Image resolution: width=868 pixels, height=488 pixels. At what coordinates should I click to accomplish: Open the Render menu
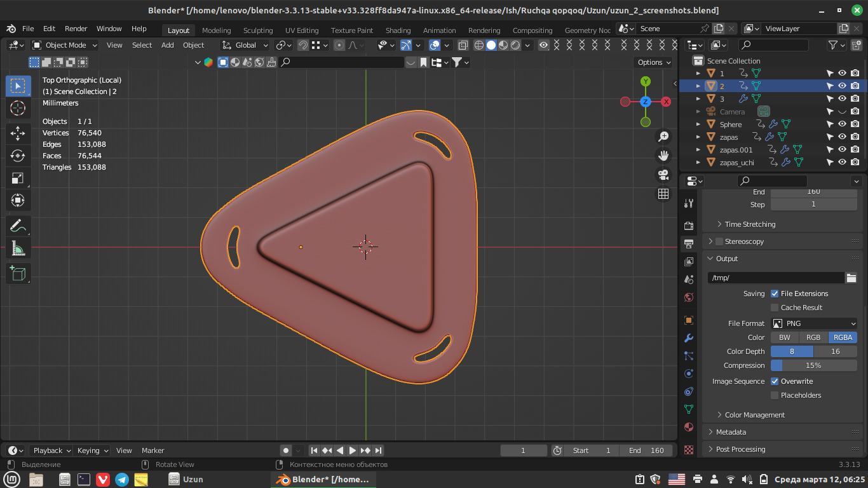[x=76, y=29]
